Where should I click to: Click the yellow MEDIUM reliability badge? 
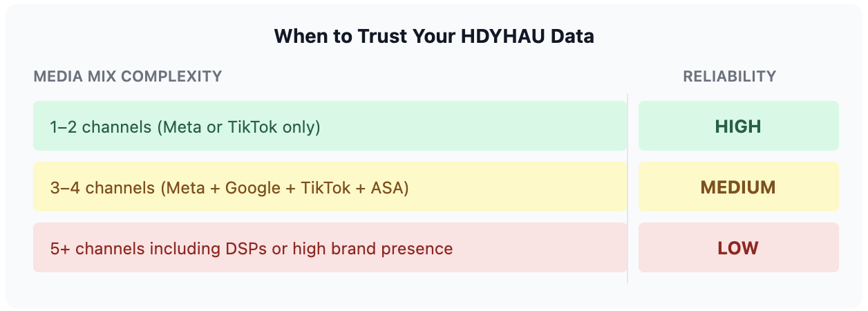coord(738,187)
